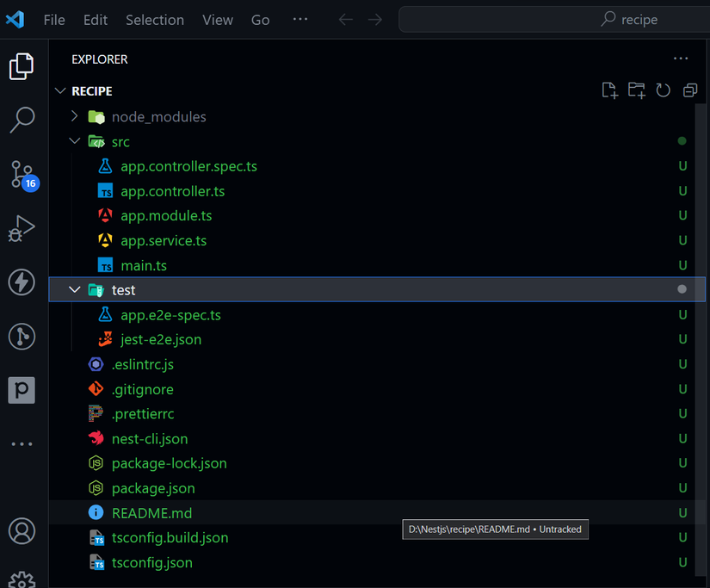The width and height of the screenshot is (710, 588).
Task: Collapse the src folder
Action: point(74,141)
